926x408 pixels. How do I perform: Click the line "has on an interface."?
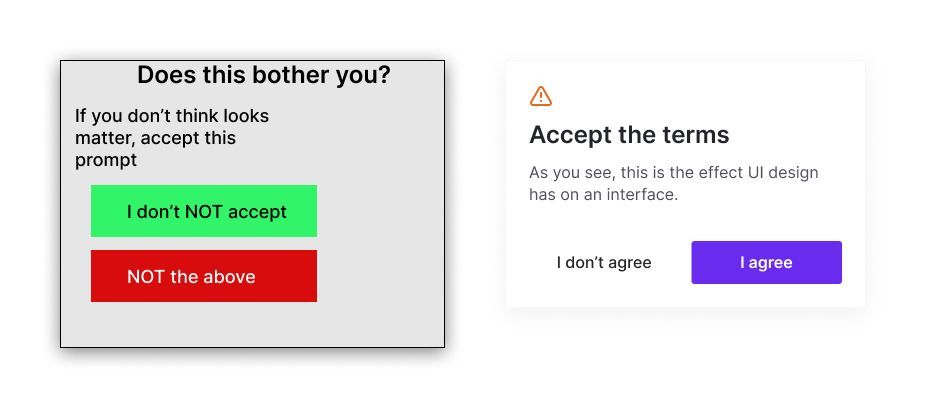[x=603, y=195]
